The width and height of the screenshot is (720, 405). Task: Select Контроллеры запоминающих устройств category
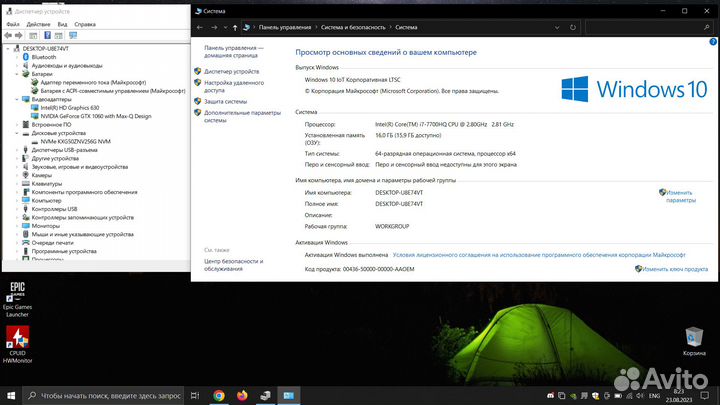(x=83, y=218)
